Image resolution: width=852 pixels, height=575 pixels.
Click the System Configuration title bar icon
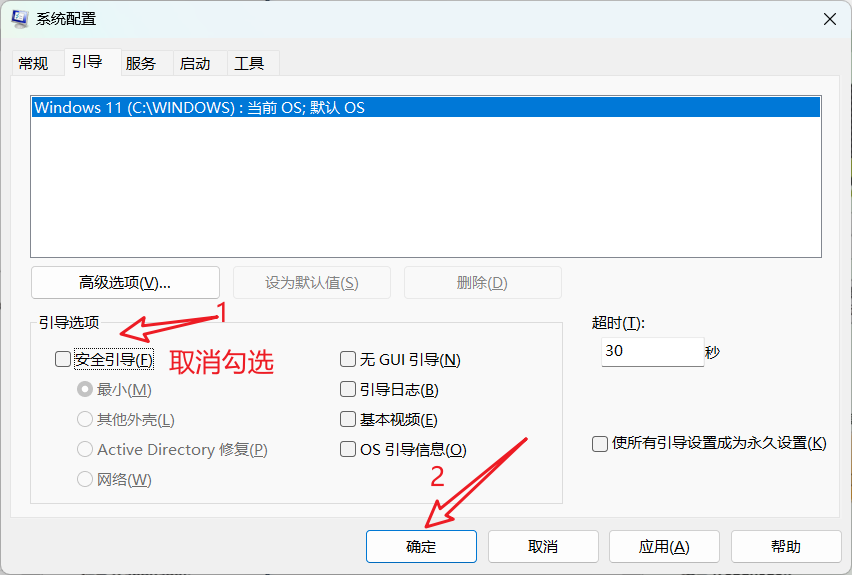pyautogui.click(x=19, y=19)
